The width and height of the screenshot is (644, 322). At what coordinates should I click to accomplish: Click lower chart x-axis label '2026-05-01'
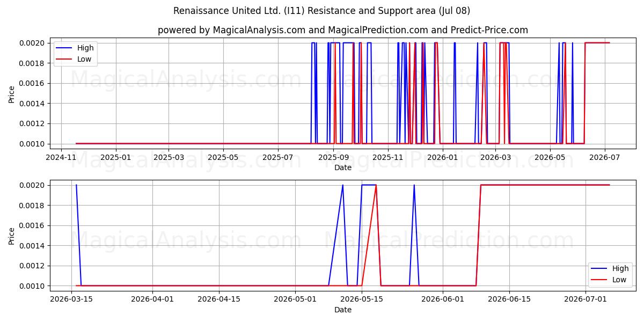(295, 300)
